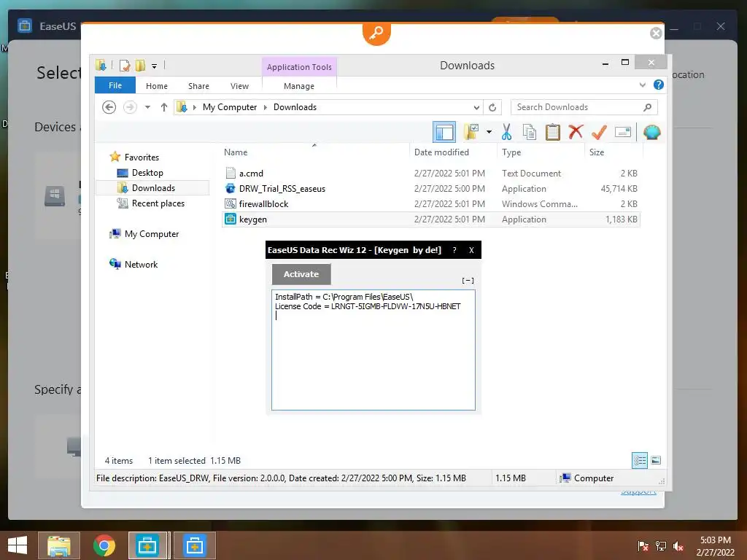Select Downloads in the navigation pane

click(x=152, y=187)
